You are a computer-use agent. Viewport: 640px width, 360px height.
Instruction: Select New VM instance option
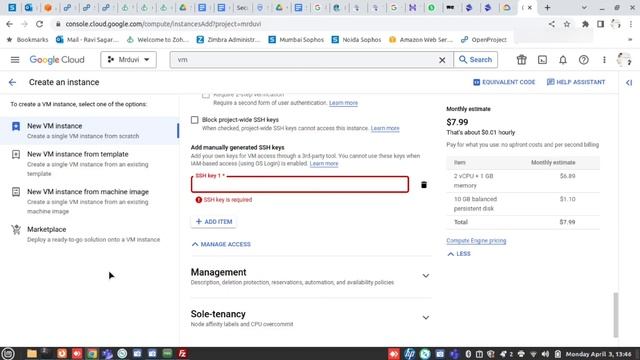tap(89, 131)
